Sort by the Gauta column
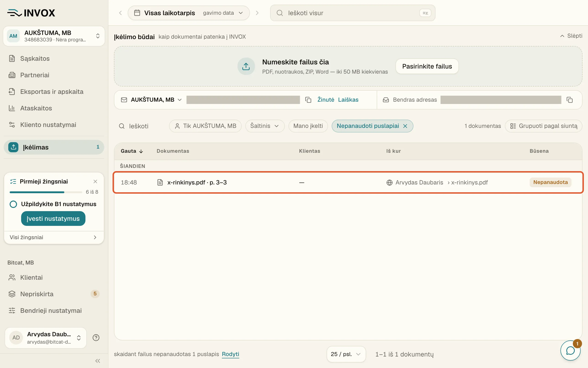This screenshot has width=588, height=368. pyautogui.click(x=132, y=151)
